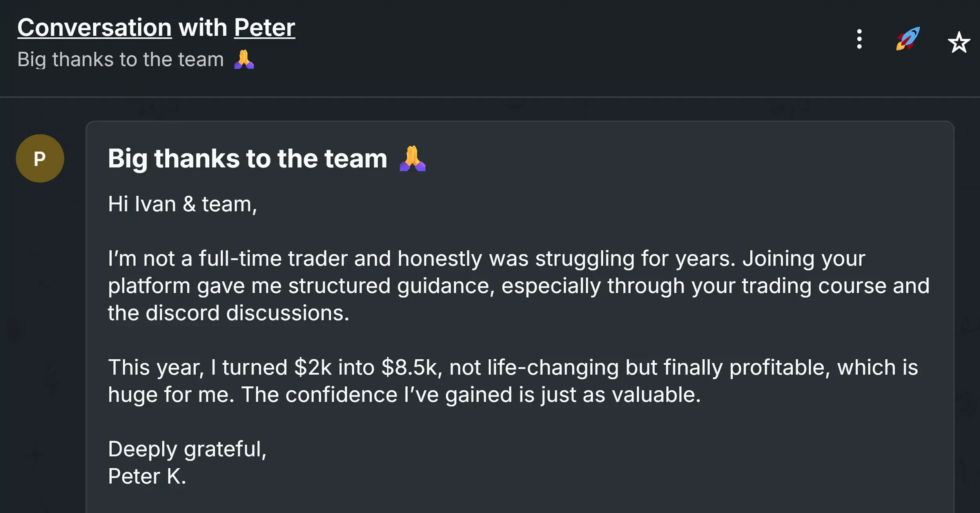Select the bold "Big thanks to the team" message heading
This screenshot has width=980, height=513.
[x=247, y=158]
